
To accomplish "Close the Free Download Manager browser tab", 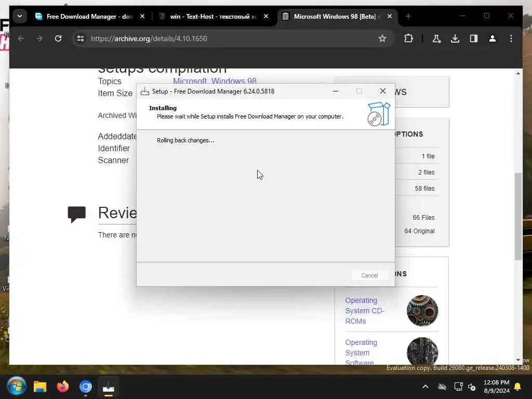I will click(142, 16).
